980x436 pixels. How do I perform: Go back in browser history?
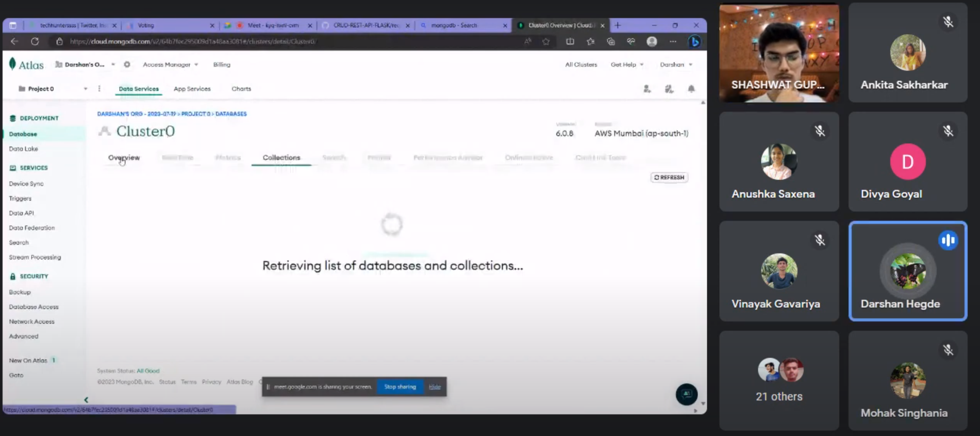click(x=14, y=41)
